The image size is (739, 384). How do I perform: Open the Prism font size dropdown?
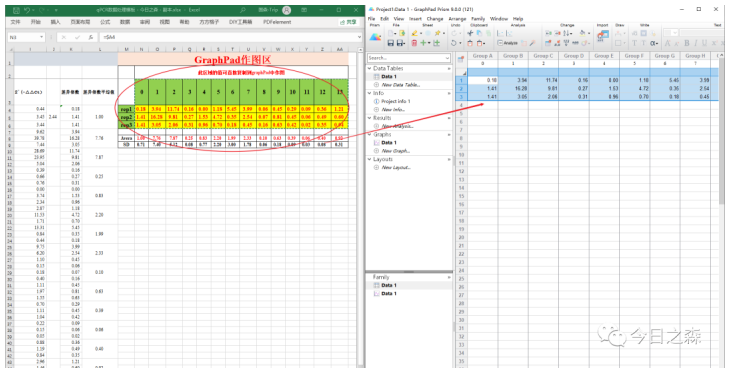coord(675,33)
